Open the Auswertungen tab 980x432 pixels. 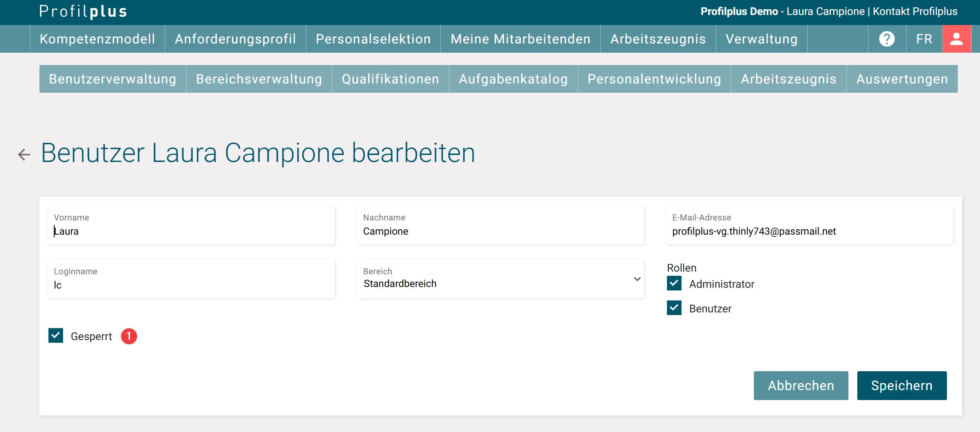902,79
